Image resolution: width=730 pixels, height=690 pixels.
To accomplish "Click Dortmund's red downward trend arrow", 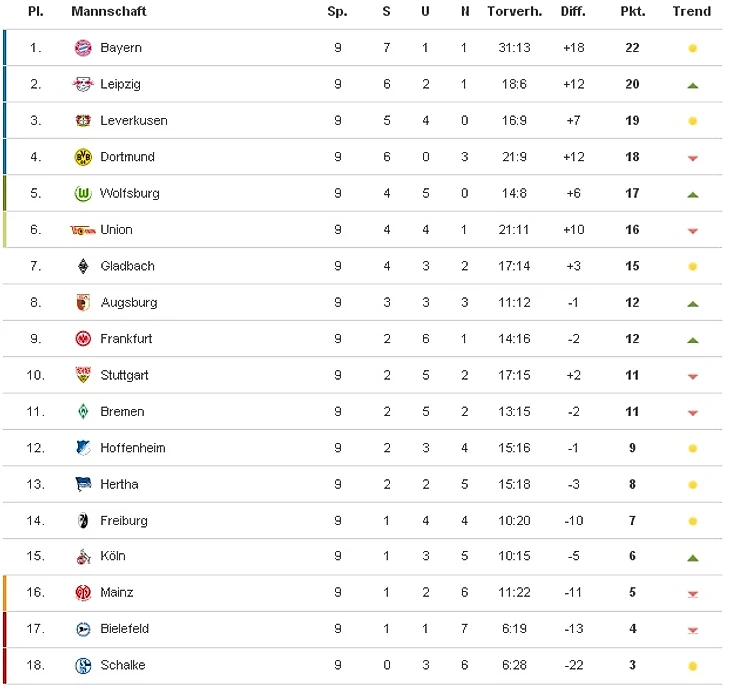I will click(x=692, y=158).
